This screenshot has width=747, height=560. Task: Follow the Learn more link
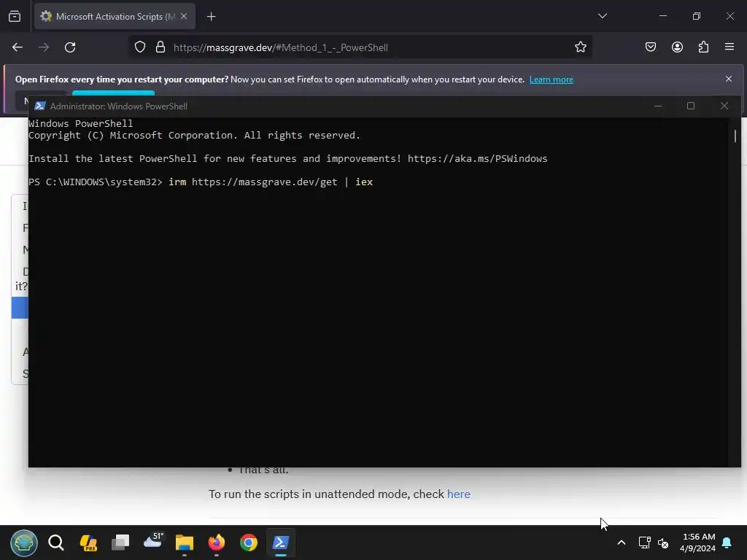click(x=551, y=79)
